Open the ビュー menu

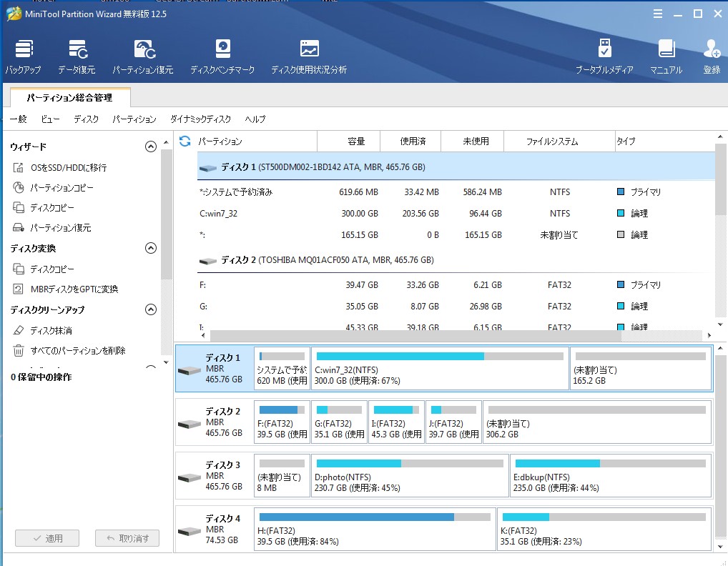(x=50, y=119)
